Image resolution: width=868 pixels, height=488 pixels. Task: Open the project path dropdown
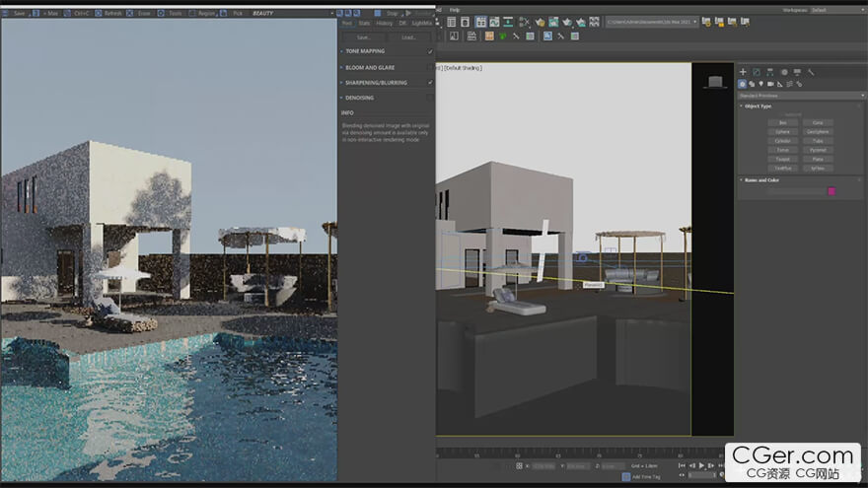coord(652,22)
